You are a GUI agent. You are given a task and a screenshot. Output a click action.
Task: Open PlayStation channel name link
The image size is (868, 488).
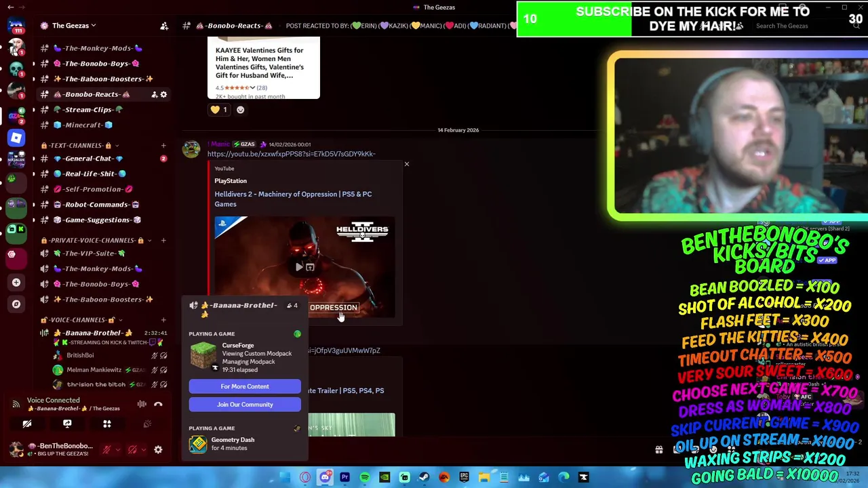[x=231, y=181]
